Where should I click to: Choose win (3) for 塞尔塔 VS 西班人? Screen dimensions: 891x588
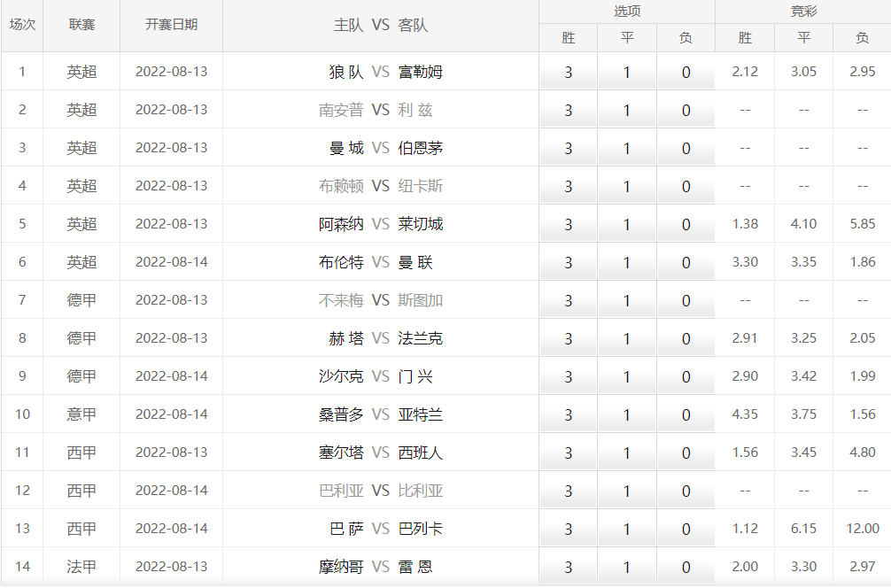(x=569, y=453)
